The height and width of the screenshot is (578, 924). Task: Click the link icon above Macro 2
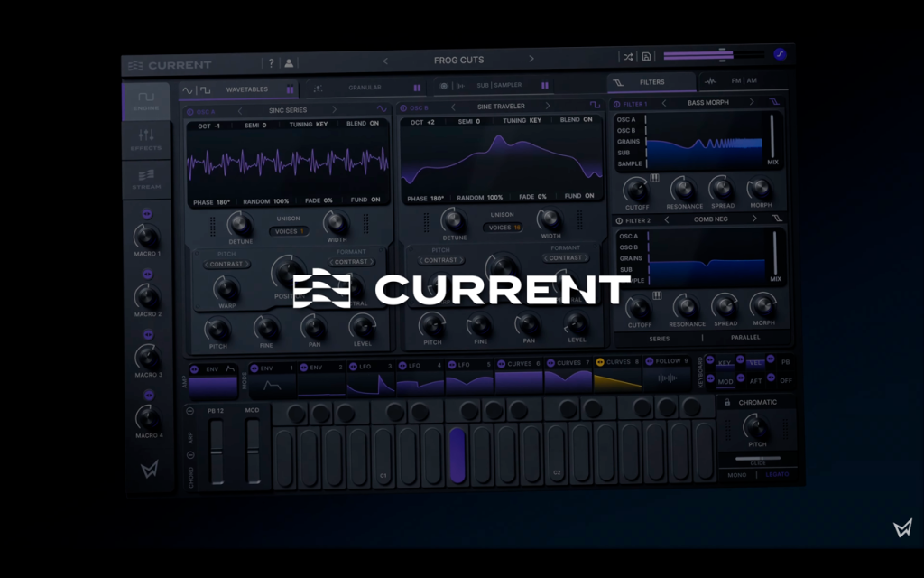click(x=147, y=275)
